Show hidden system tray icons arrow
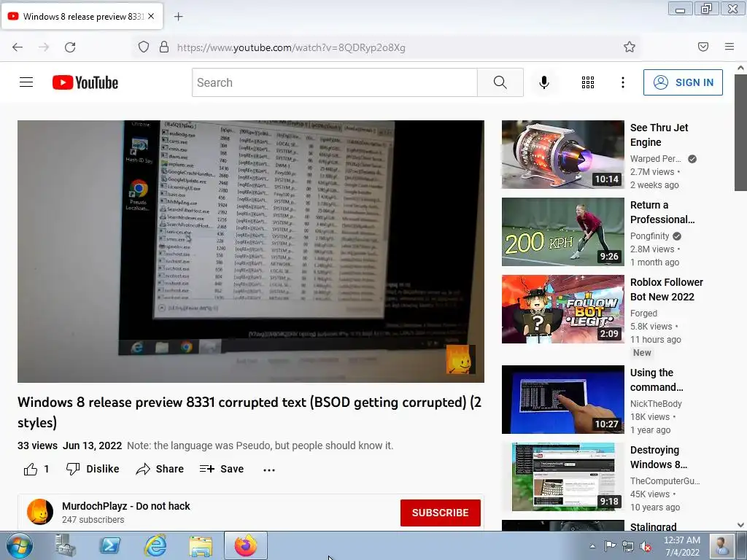This screenshot has height=560, width=747. click(592, 546)
